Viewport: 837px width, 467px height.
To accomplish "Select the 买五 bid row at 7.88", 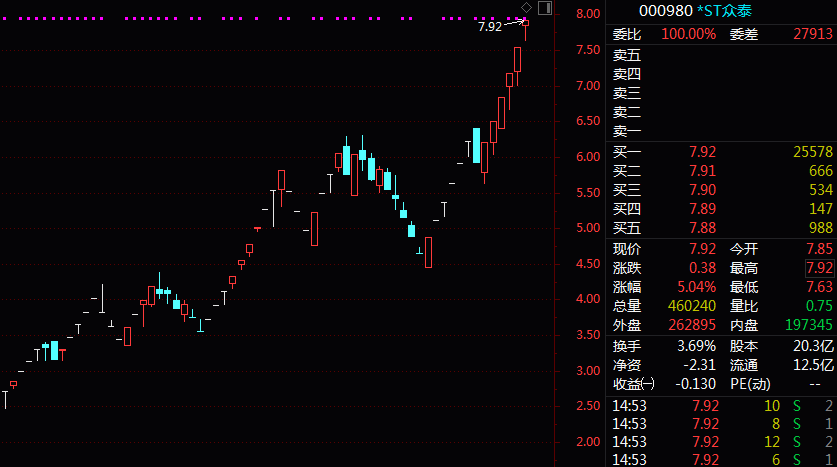I will tap(702, 227).
